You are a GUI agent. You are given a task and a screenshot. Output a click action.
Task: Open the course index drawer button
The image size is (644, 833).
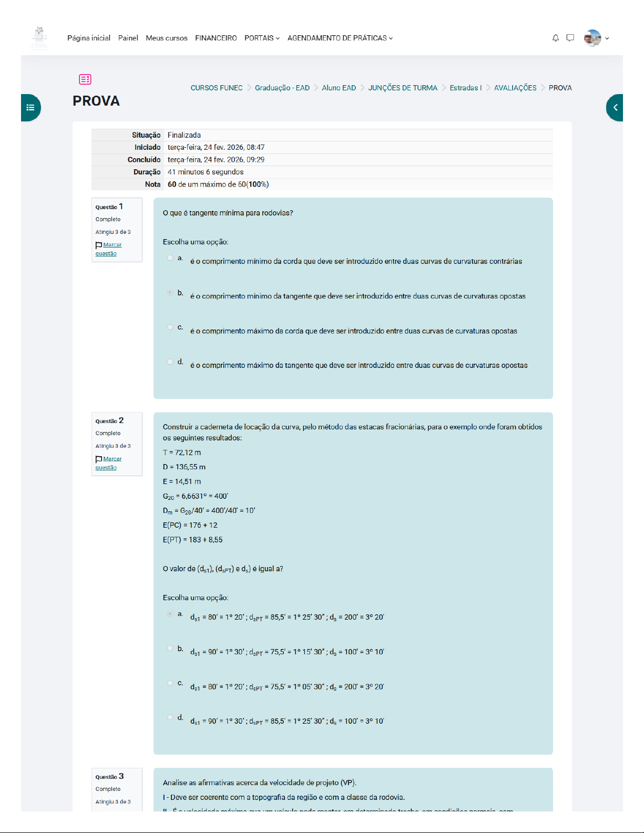pyautogui.click(x=30, y=108)
